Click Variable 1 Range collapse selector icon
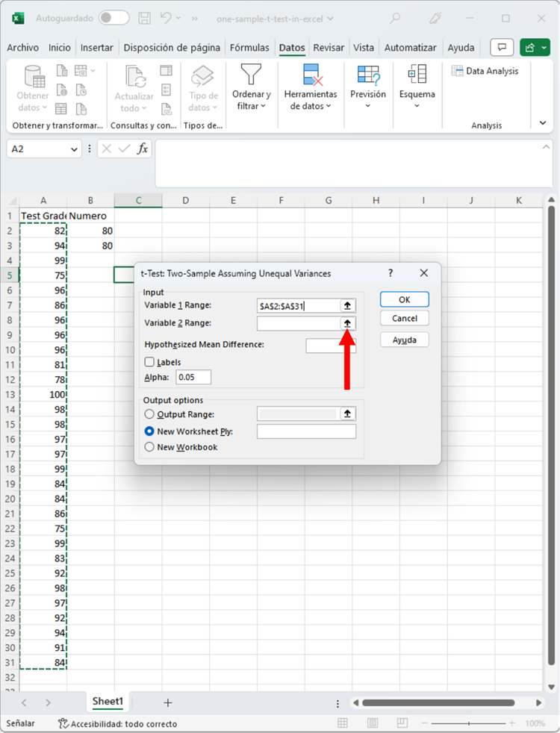This screenshot has width=560, height=733. tap(348, 305)
